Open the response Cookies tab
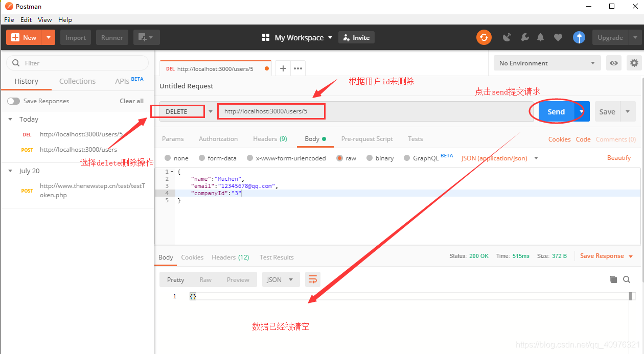Image resolution: width=644 pixels, height=354 pixels. point(192,257)
